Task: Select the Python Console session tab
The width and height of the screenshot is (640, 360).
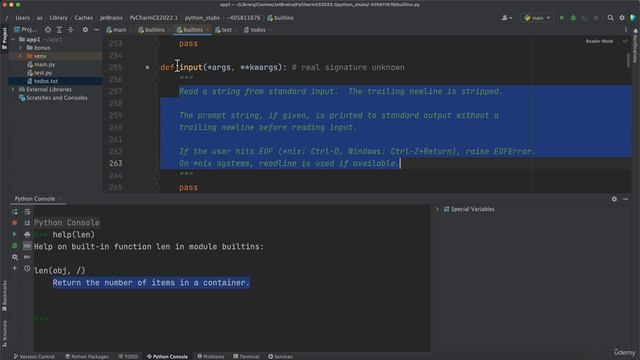Action: 35,199
